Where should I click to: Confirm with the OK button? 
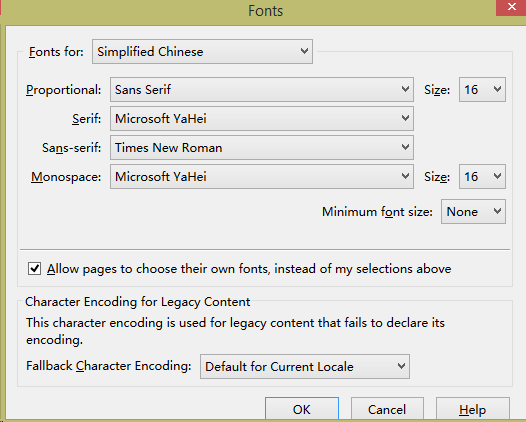(302, 409)
